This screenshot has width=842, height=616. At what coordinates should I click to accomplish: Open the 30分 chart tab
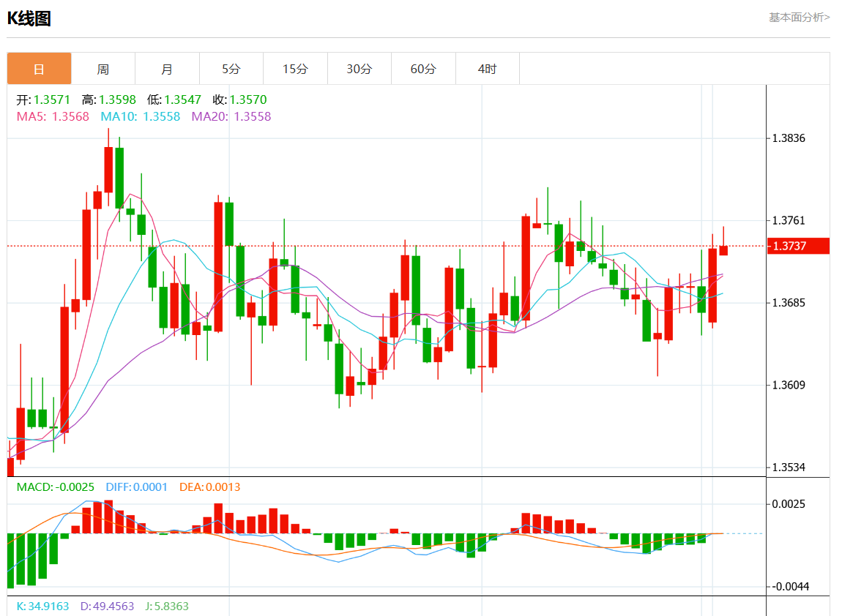click(x=359, y=69)
